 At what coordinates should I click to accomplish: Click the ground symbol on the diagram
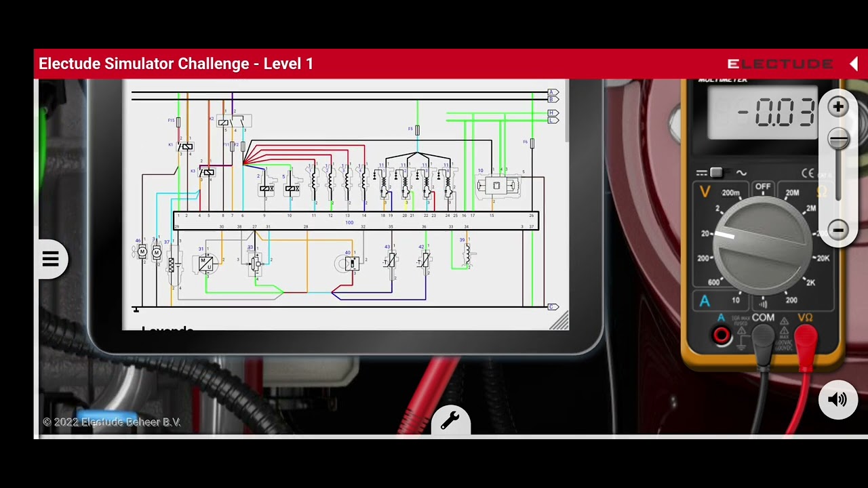click(136, 309)
